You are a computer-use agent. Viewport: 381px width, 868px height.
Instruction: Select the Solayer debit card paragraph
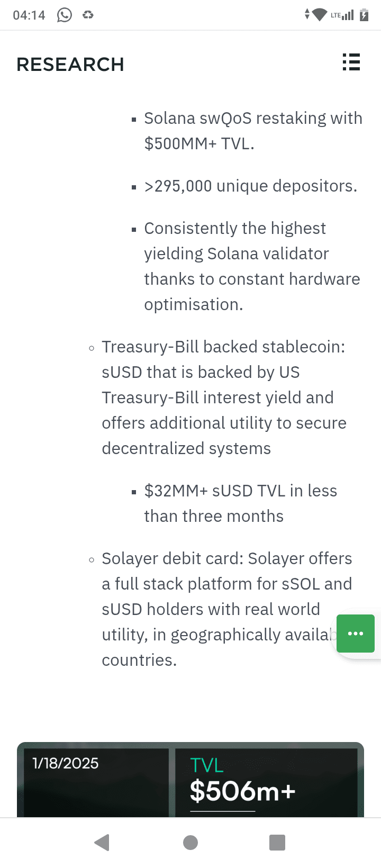tap(217, 609)
